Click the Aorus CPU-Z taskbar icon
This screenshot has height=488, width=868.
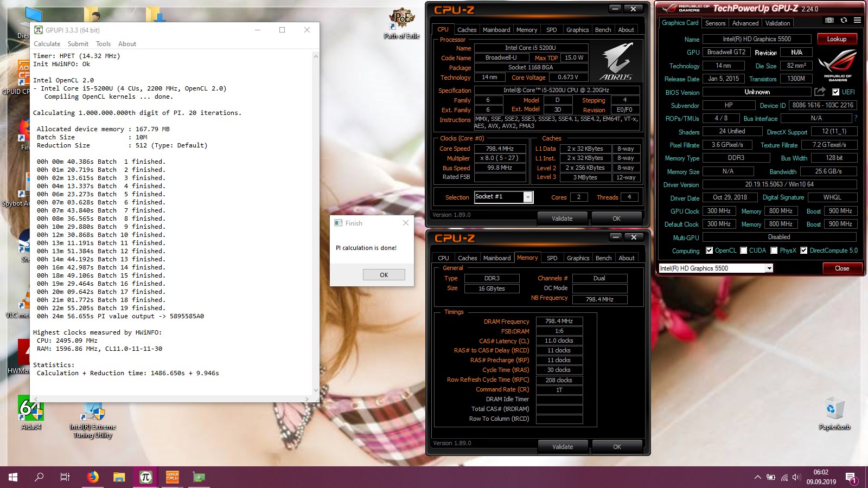(x=173, y=477)
